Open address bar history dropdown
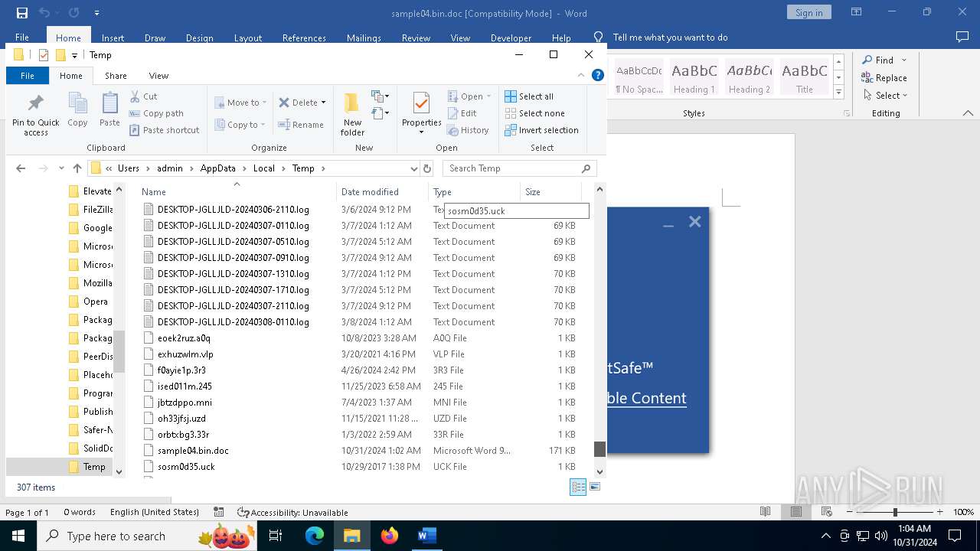The image size is (980, 551). pos(413,168)
